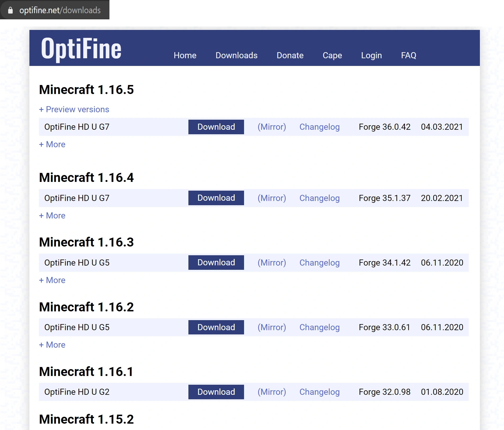The image size is (504, 430).
Task: Open Mirror link for Minecraft 1.16.4
Action: point(272,198)
